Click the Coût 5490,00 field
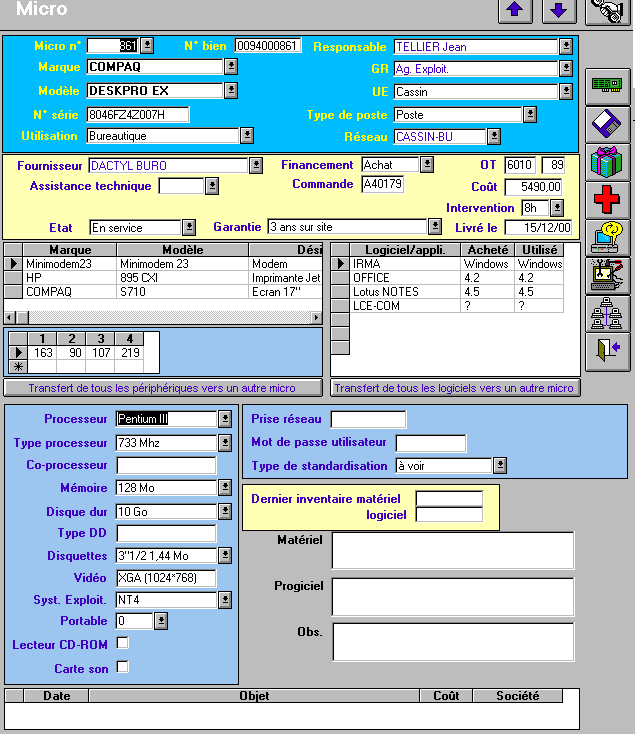635x734 pixels. 533,187
